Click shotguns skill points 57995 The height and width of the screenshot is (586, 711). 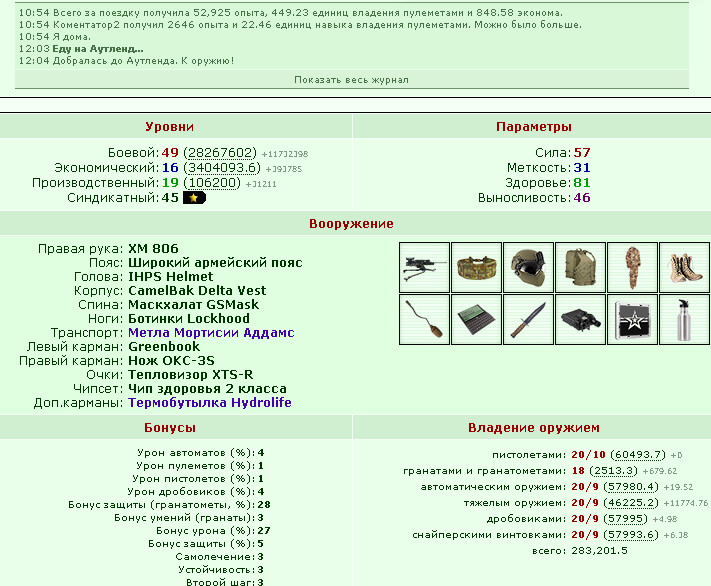[x=626, y=519]
